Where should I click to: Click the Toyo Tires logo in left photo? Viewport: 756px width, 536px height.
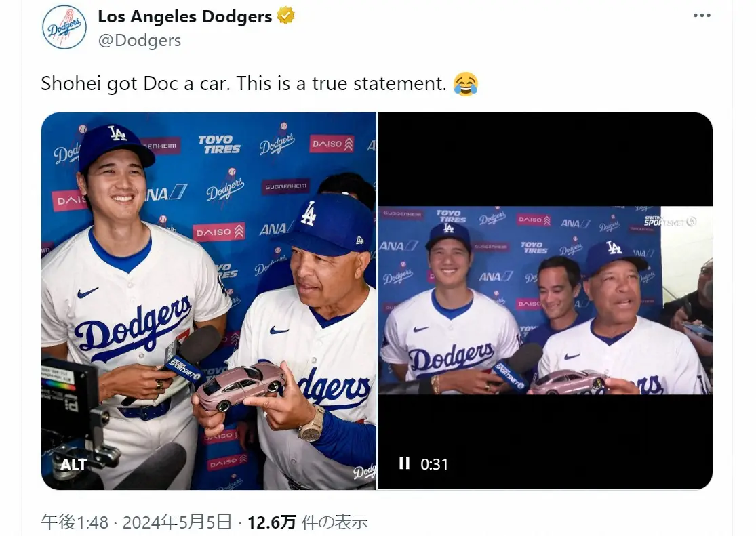(220, 144)
